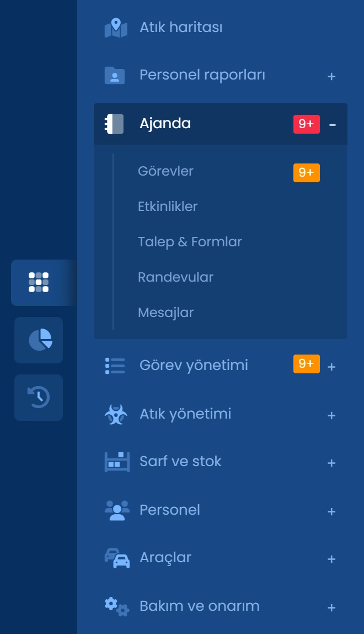Click the Bakım ve onarım gears icon

115,606
